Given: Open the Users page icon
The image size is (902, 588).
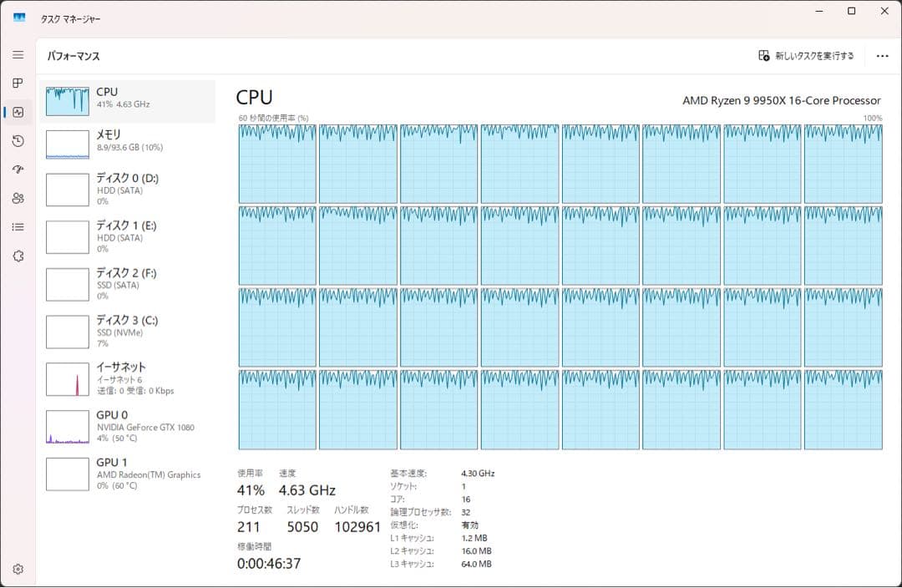Looking at the screenshot, I should pyautogui.click(x=18, y=198).
